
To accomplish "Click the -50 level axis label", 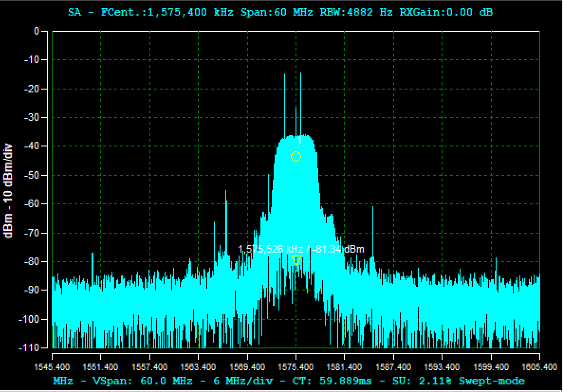I will pyautogui.click(x=32, y=175).
